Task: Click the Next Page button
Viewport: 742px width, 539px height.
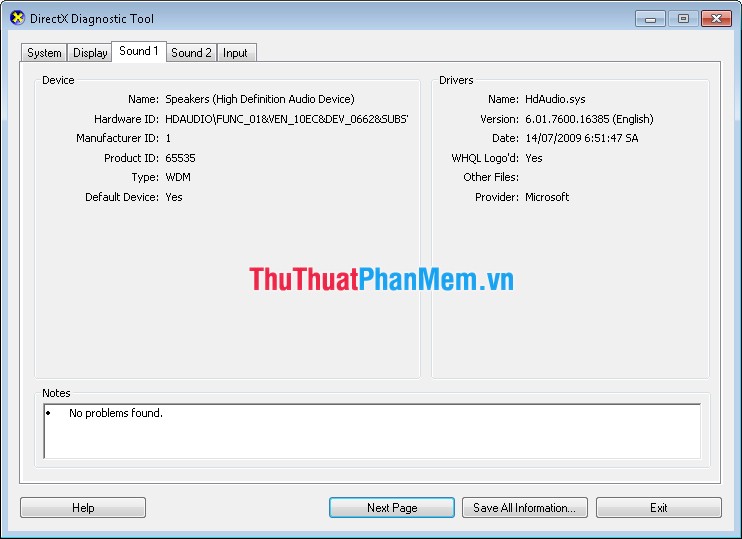Action: pyautogui.click(x=392, y=508)
